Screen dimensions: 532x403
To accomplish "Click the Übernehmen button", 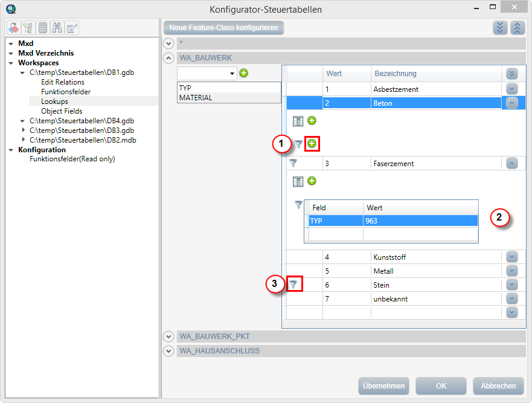I will [383, 386].
